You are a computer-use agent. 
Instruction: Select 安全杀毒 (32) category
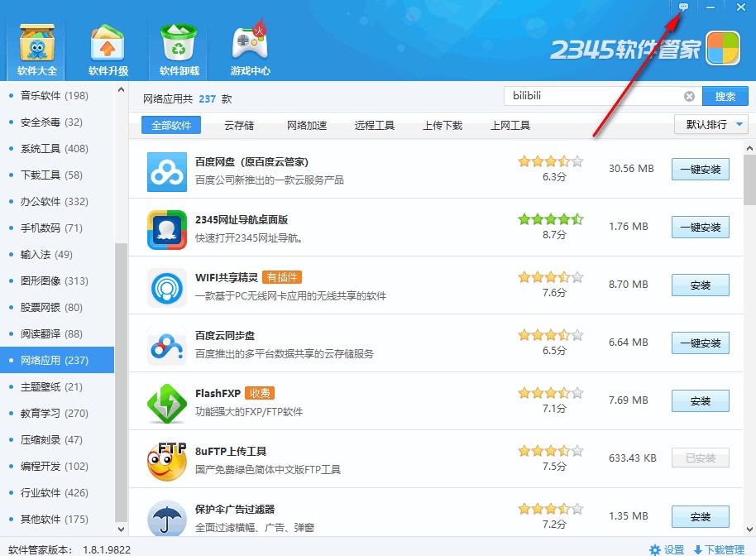tap(57, 122)
